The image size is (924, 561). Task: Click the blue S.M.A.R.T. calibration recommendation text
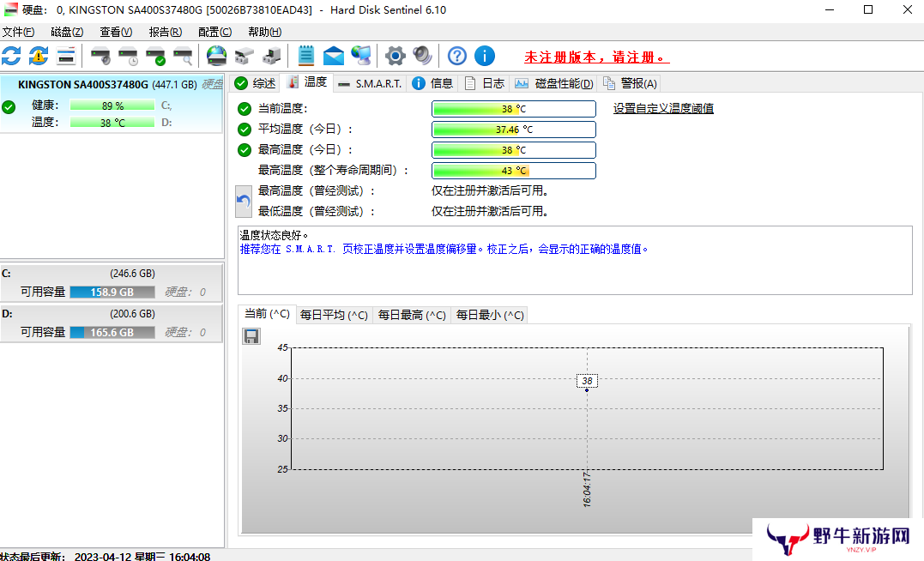pyautogui.click(x=444, y=250)
